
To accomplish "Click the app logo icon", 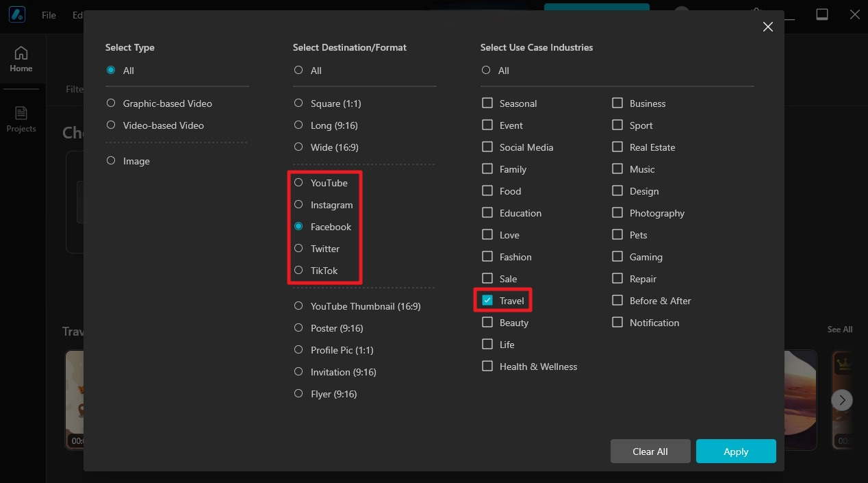I will pos(16,14).
